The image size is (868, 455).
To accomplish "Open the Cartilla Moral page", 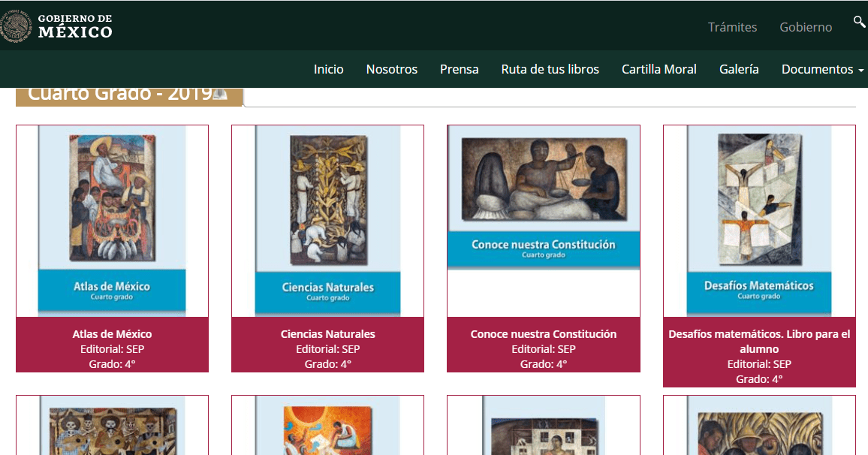I will coord(659,69).
